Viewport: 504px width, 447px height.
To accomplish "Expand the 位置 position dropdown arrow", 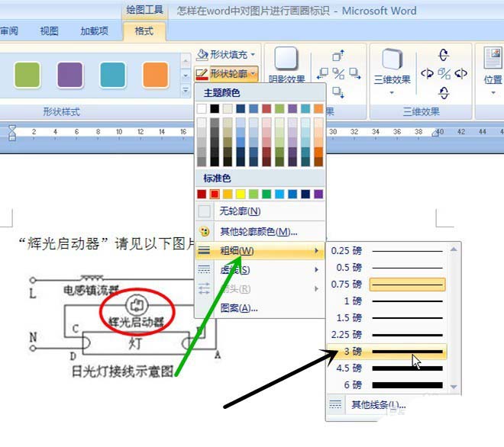I will (493, 93).
